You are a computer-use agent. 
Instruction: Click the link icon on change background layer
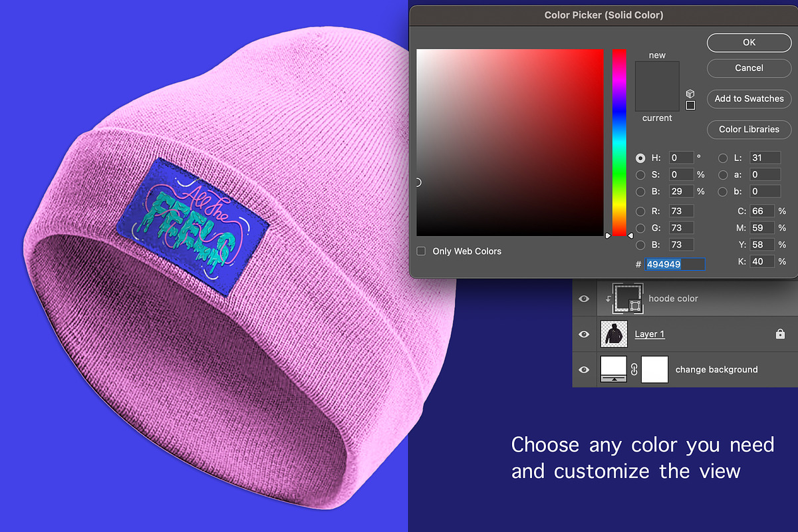point(634,370)
